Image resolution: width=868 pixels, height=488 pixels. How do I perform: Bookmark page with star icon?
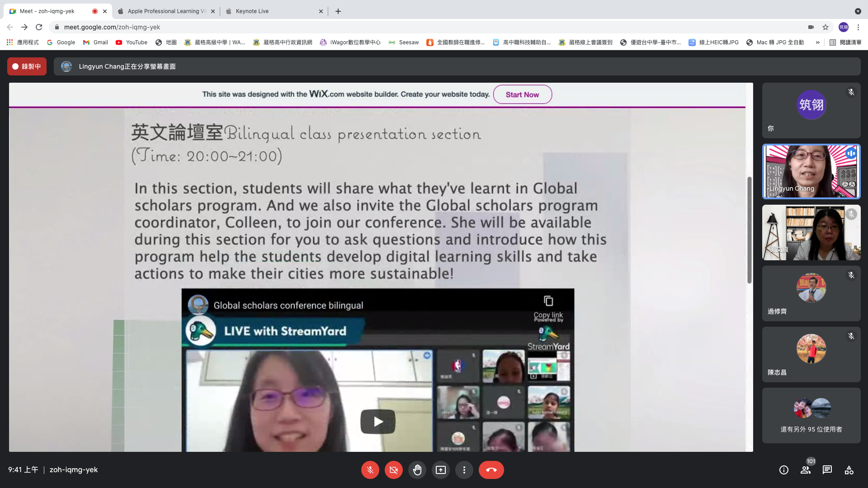pos(826,27)
